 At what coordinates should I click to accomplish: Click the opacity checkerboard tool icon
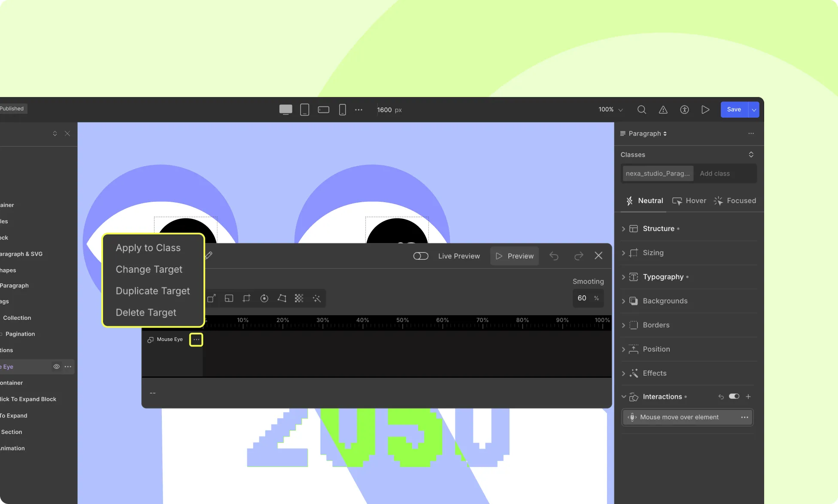[299, 298]
